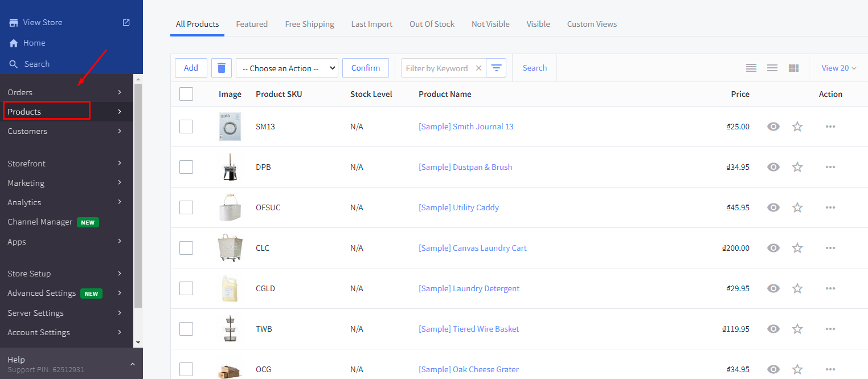Click the sidebar vertical scrollbar
Viewport: 868px width, 379px height.
137,194
